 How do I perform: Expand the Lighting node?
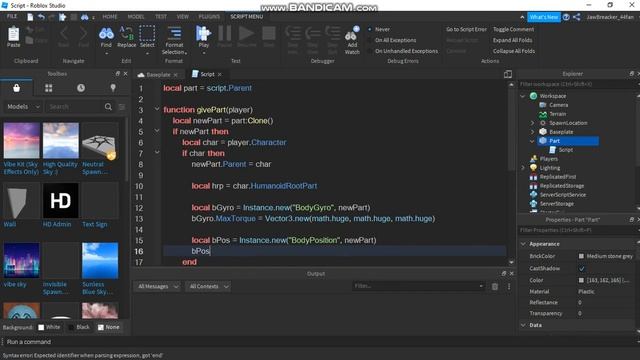522,168
